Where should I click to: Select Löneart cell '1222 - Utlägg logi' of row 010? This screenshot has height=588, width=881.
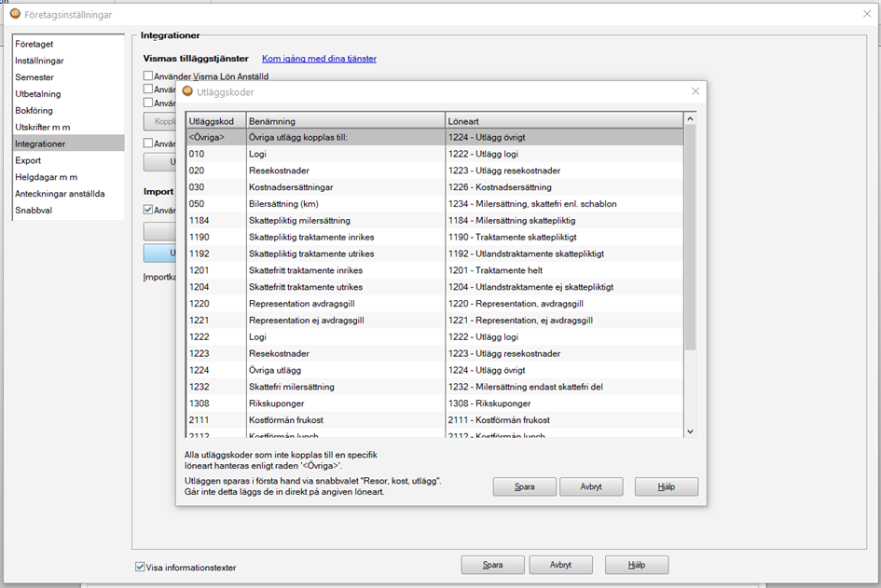[x=564, y=154]
